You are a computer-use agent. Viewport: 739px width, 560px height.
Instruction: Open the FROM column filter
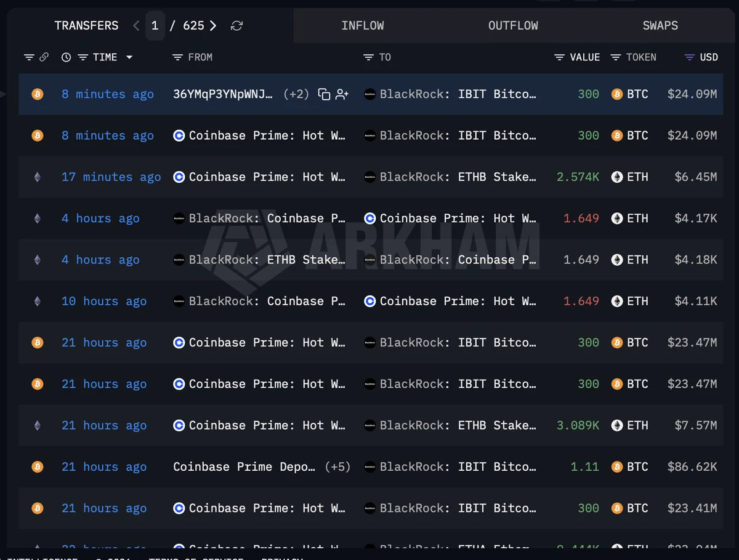point(177,57)
